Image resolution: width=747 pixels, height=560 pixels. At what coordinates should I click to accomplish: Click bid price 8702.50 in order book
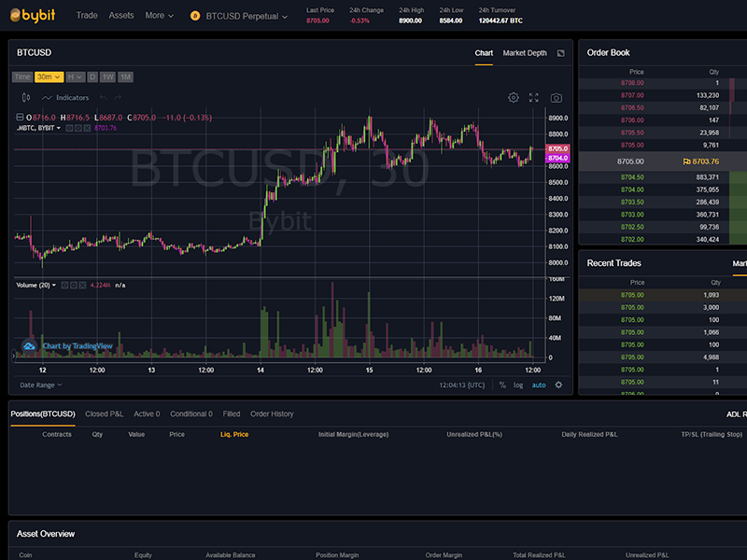tap(632, 227)
